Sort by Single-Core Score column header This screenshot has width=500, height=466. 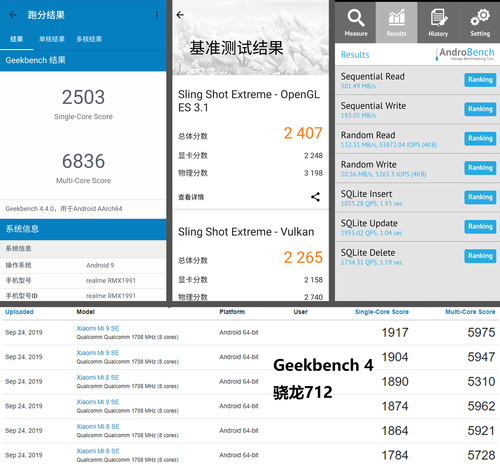point(382,312)
